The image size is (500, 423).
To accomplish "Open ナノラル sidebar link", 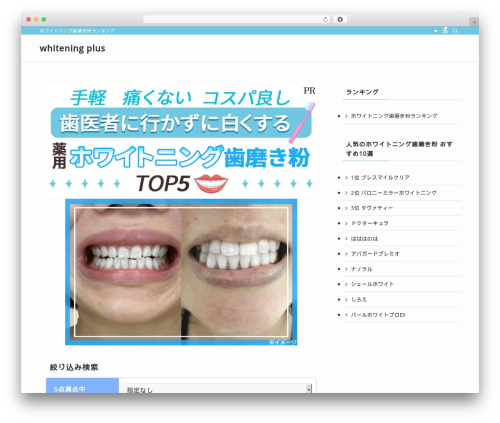I will click(362, 269).
